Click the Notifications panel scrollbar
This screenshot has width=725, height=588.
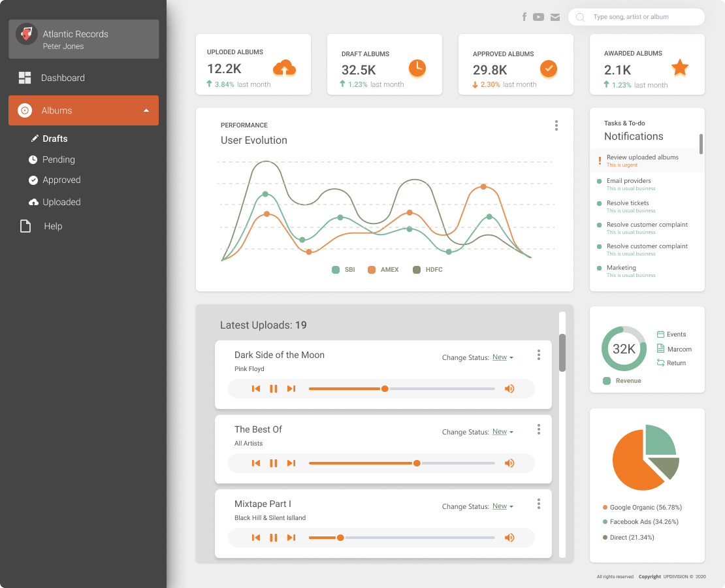[x=701, y=144]
